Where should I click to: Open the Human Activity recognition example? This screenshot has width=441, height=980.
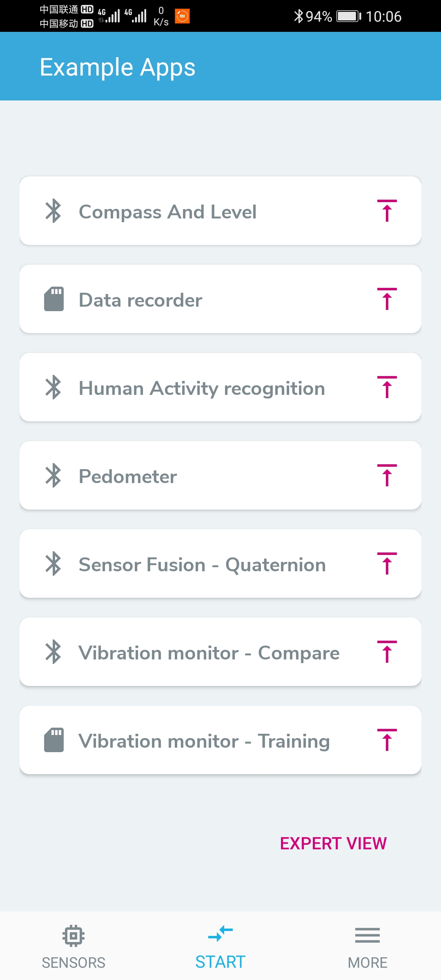click(x=220, y=387)
